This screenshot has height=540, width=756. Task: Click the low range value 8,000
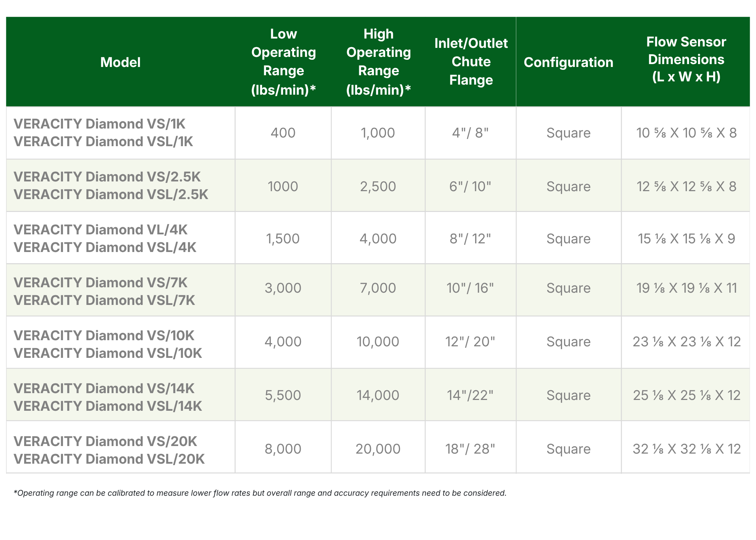283,449
